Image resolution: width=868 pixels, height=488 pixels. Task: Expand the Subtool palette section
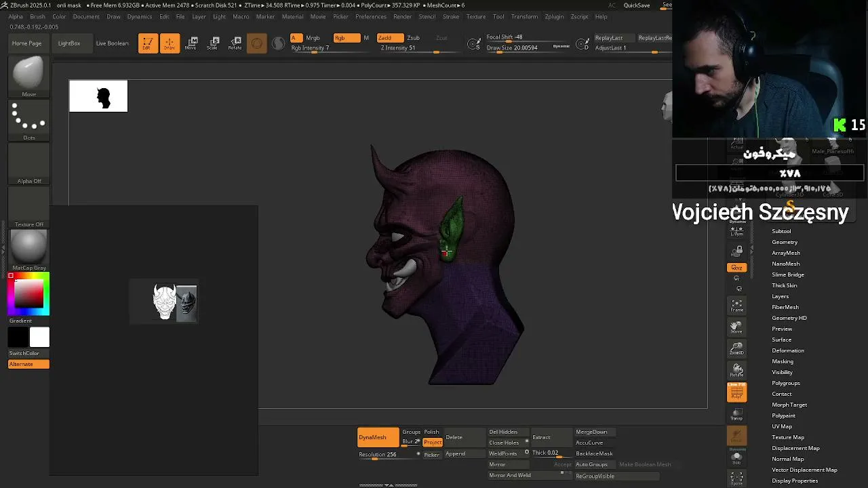(x=781, y=231)
